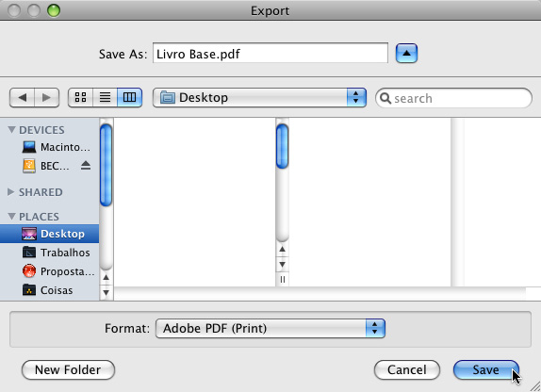The height and width of the screenshot is (392, 541).
Task: Click the Save button
Action: click(485, 370)
